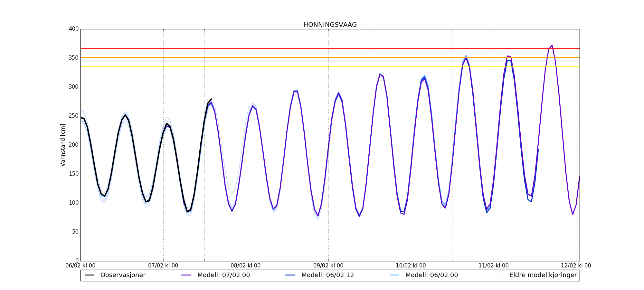Click the purple Modell 07/02 00 legend swatch
644x290 pixels.
pyautogui.click(x=186, y=275)
